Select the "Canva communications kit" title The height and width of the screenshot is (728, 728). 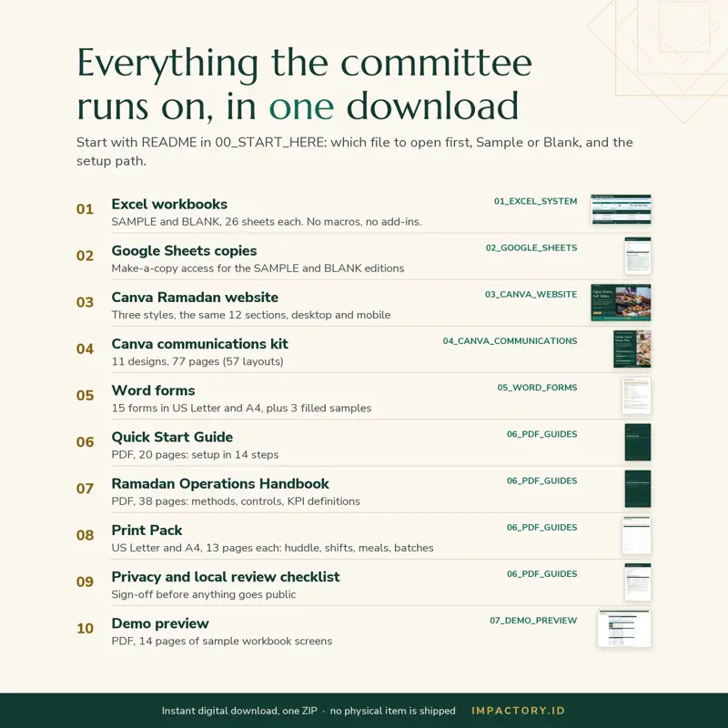pos(199,344)
